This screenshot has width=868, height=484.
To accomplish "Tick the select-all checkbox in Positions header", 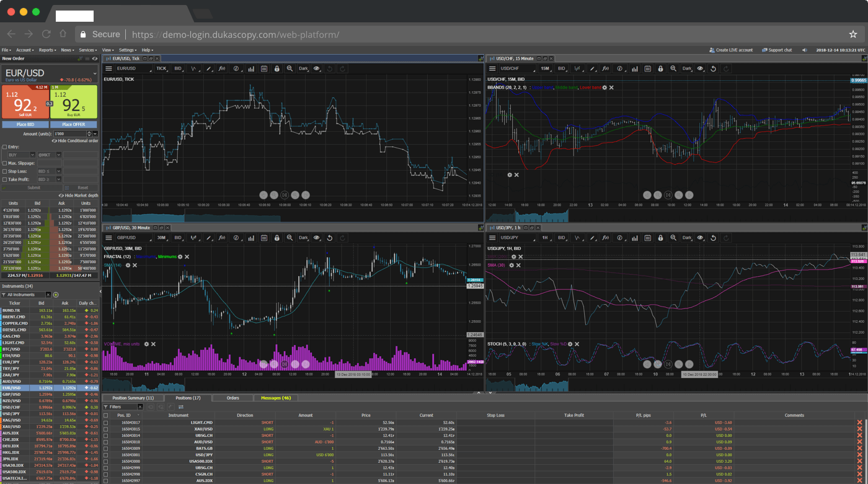I will pos(105,416).
